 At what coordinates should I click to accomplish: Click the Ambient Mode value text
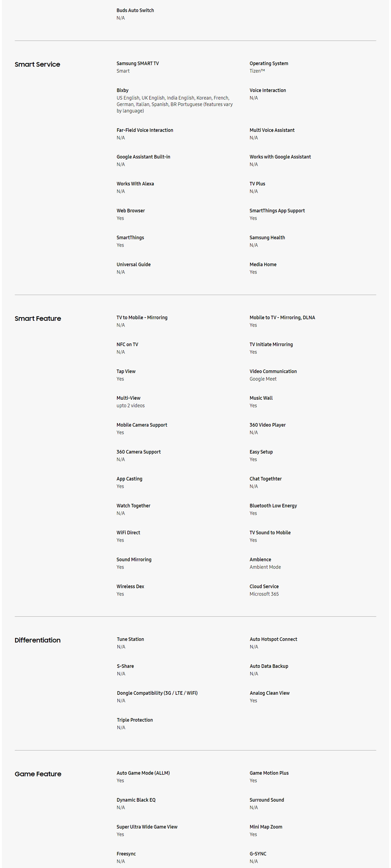point(265,567)
